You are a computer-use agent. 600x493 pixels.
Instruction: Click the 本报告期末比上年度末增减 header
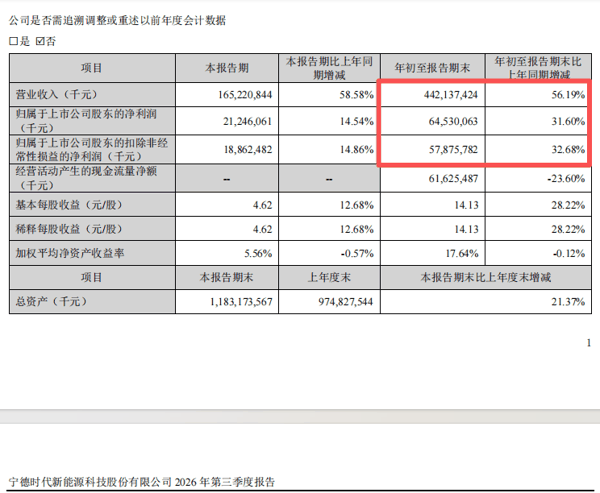tap(486, 278)
